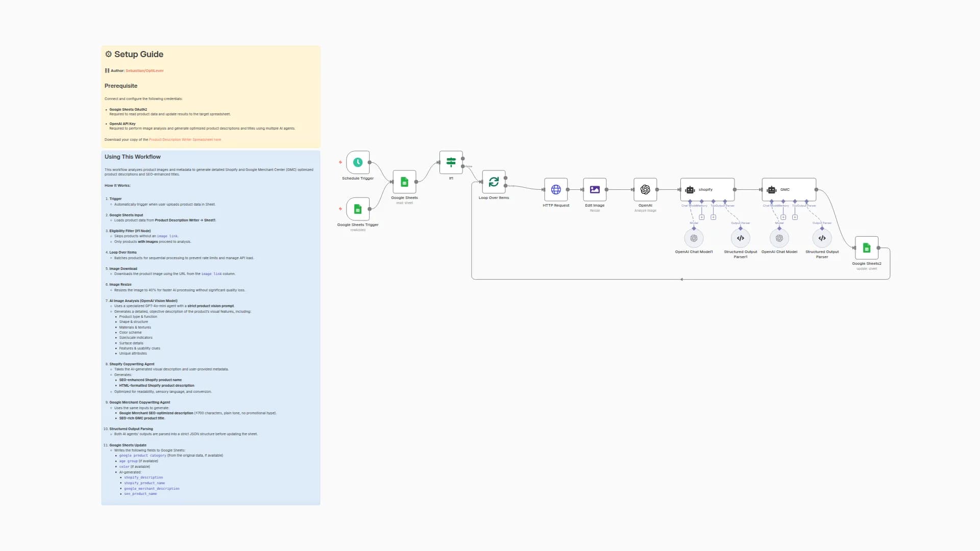This screenshot has height=551, width=980.
Task: Select the OpenAI Chat Model1 node
Action: click(694, 238)
